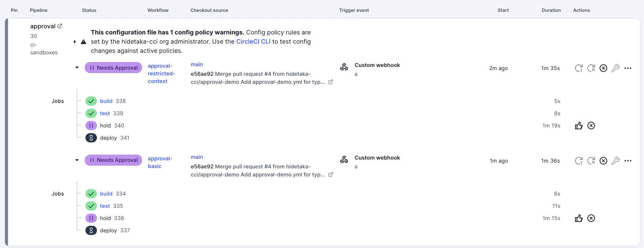Open more actions for approval-basic workflow

[628, 161]
